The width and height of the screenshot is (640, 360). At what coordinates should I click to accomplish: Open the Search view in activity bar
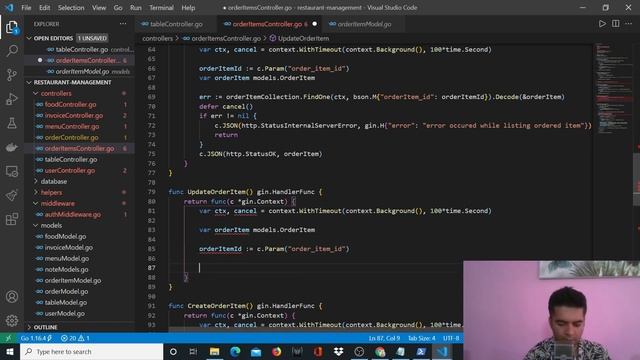pyautogui.click(x=12, y=51)
